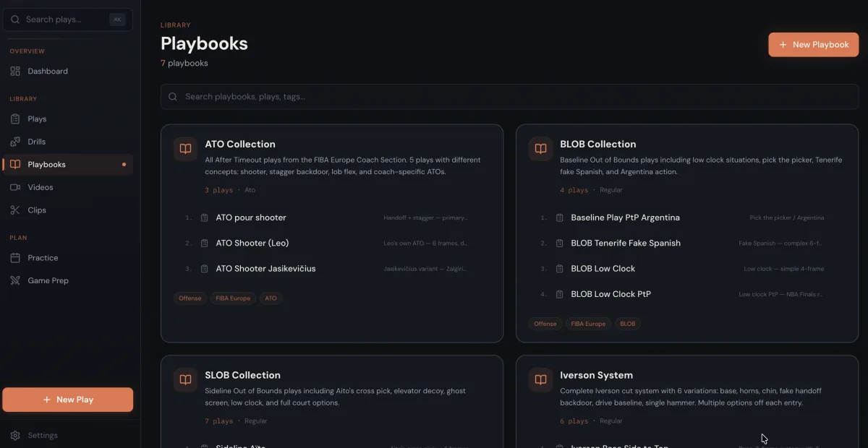Open play ATO Shooter (Leo)
Viewport: 868px width, 448px height.
click(252, 243)
